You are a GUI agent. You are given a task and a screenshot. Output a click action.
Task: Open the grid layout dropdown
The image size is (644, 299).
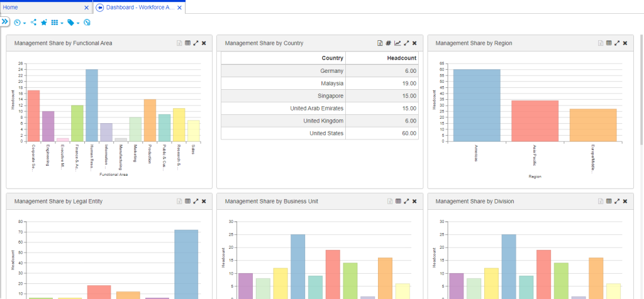[56, 23]
